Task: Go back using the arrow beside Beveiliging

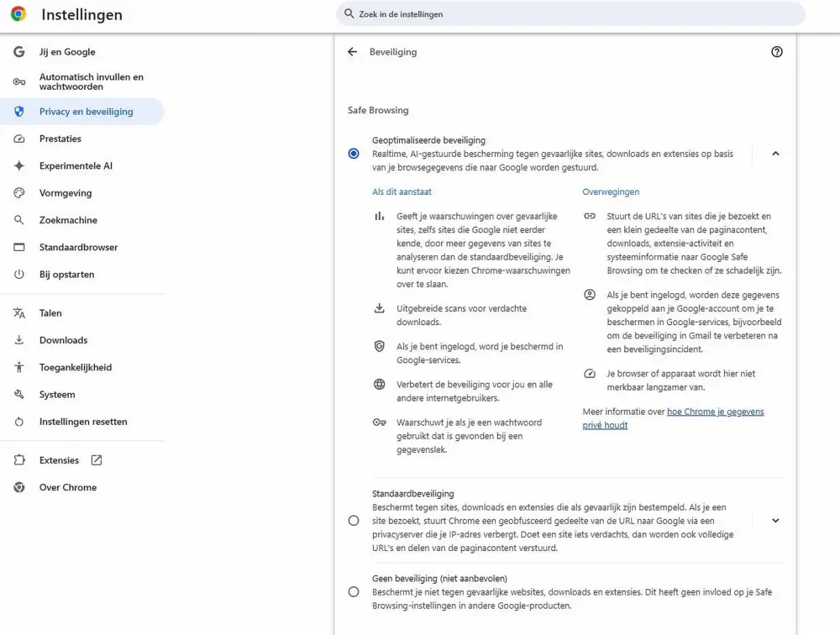Action: point(352,51)
